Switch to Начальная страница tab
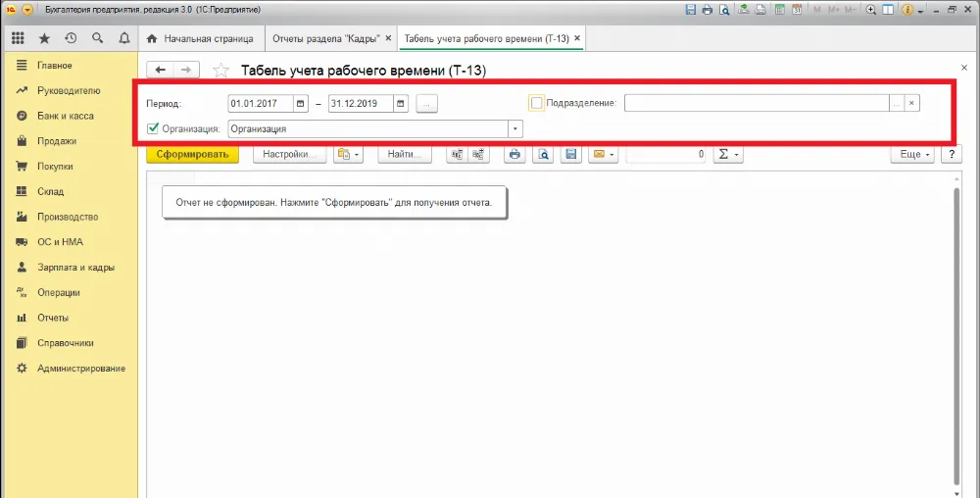980x498 pixels. point(201,39)
